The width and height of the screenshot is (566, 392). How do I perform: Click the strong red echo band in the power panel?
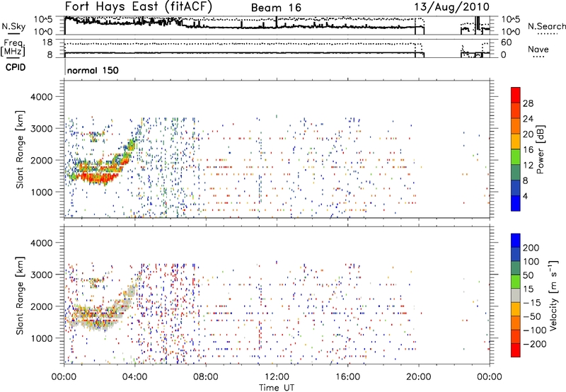click(x=97, y=176)
